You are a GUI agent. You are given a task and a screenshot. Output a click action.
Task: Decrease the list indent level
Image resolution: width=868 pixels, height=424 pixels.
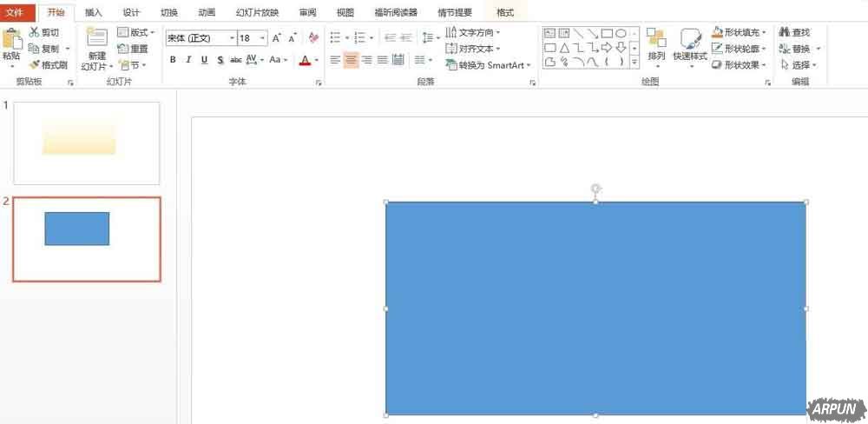tap(391, 37)
